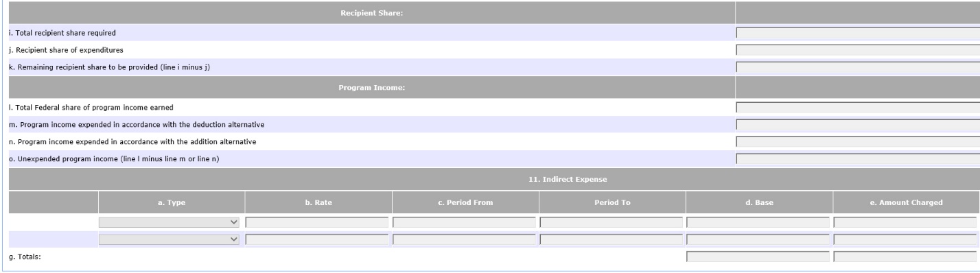
Task: Click the second row Amount Charged field
Action: [905, 239]
